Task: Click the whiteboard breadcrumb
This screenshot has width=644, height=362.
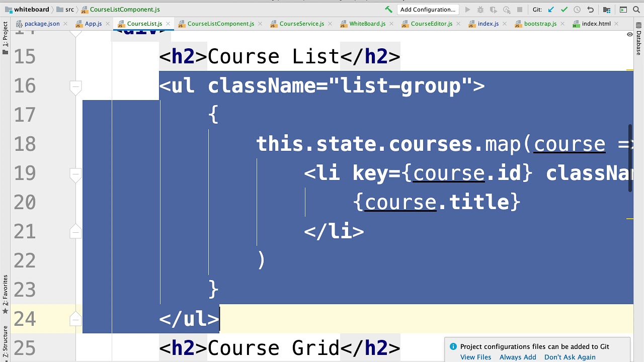Action: 27,10
